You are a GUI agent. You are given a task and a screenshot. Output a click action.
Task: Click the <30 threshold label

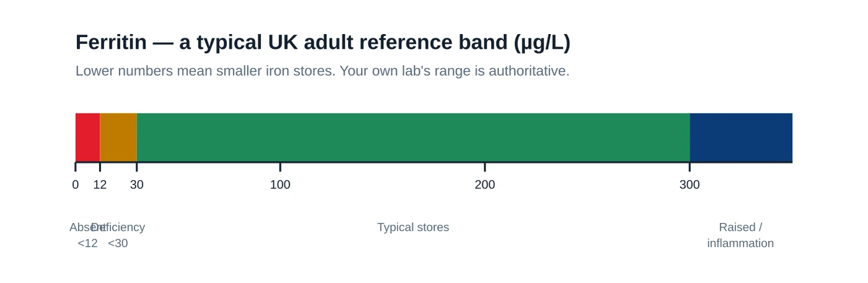[x=118, y=243]
